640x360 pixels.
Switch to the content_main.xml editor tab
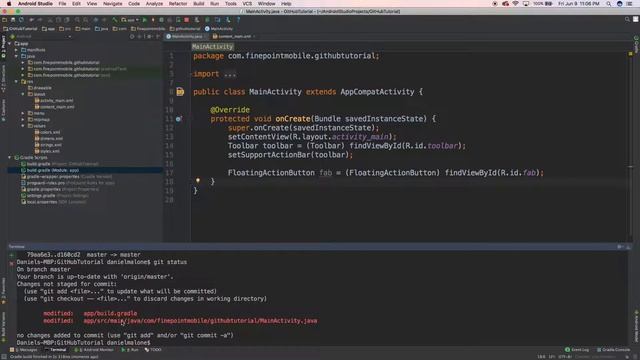[x=233, y=36]
